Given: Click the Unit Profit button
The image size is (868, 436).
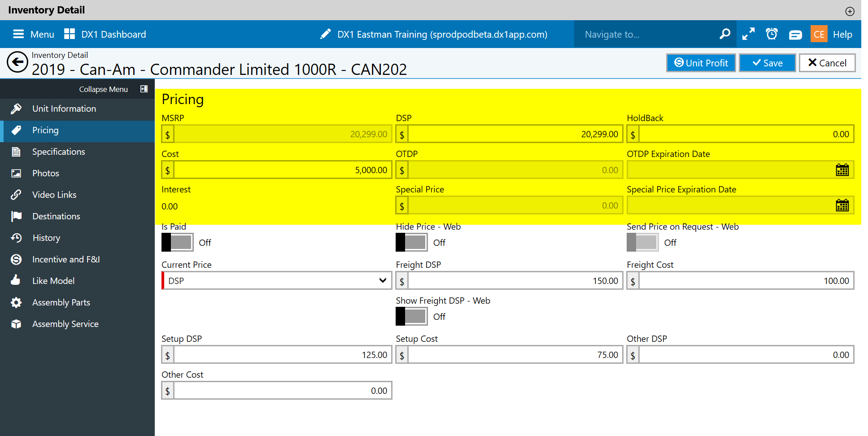Looking at the screenshot, I should click(701, 63).
